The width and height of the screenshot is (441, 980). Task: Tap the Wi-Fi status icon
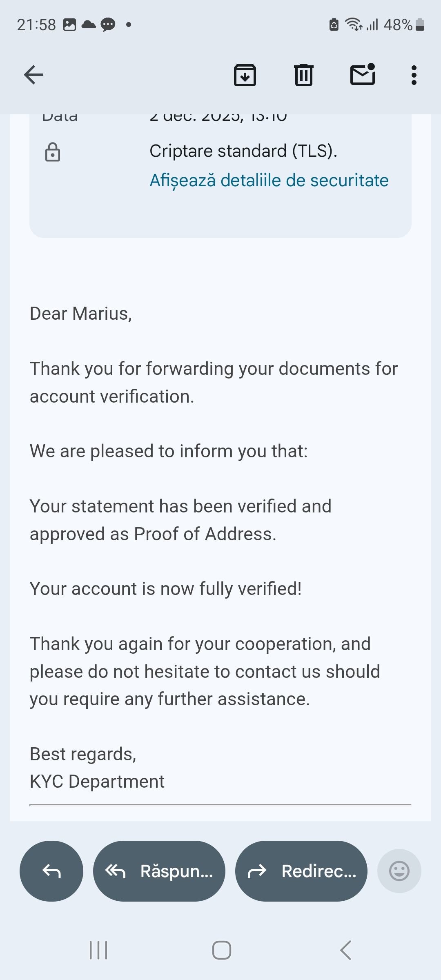[353, 24]
